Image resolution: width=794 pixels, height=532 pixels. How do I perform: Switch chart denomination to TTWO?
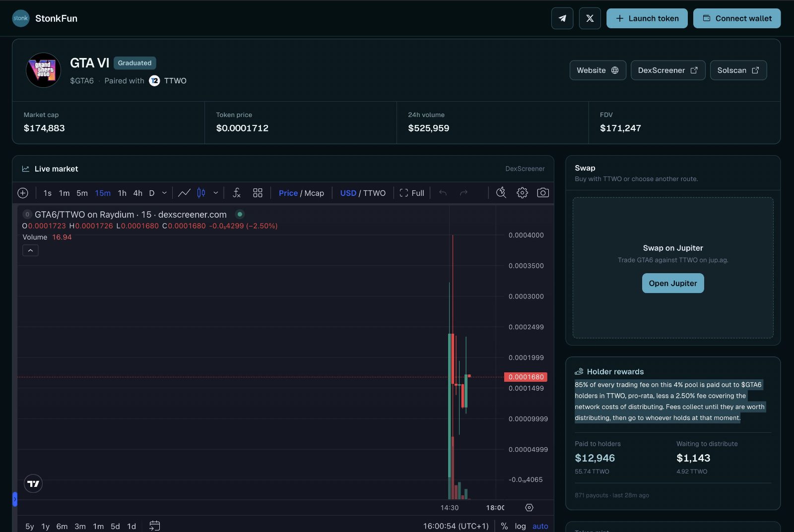[374, 193]
